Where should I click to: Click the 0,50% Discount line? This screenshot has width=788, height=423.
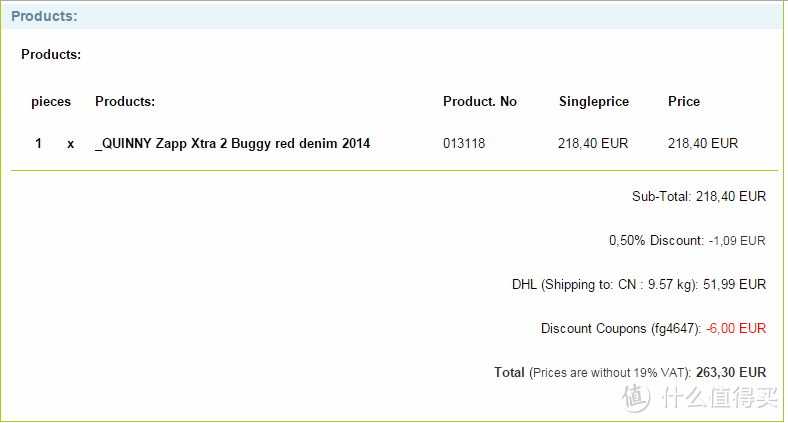click(687, 240)
